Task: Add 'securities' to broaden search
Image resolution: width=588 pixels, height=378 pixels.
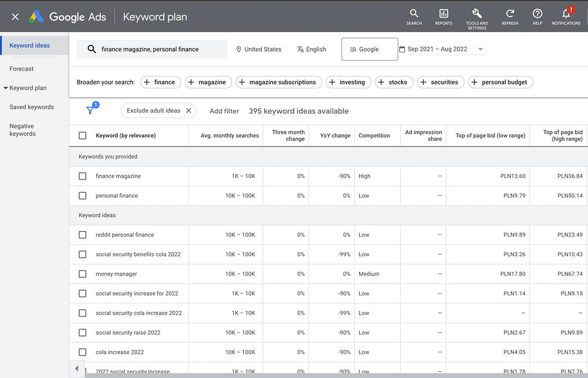Action: click(x=440, y=82)
